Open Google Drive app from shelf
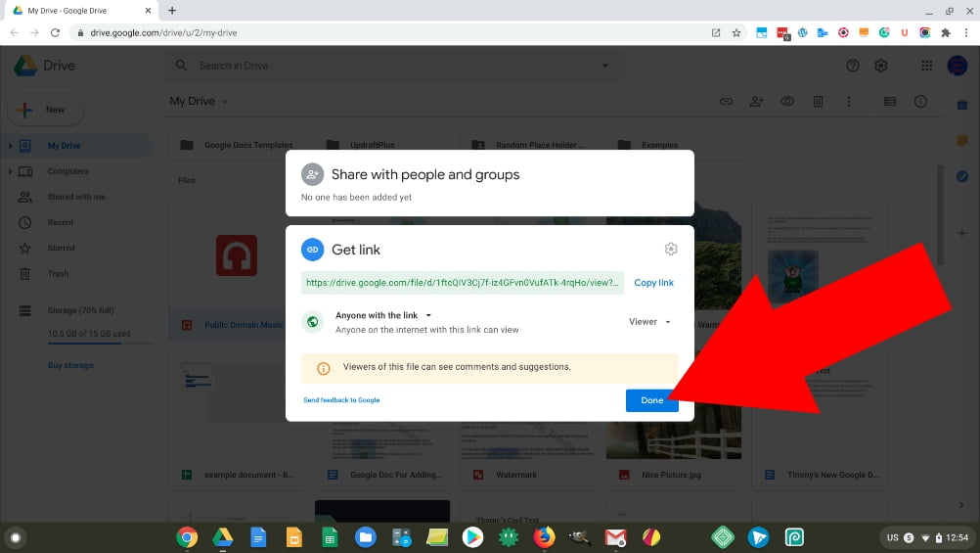The height and width of the screenshot is (553, 980). [x=222, y=537]
